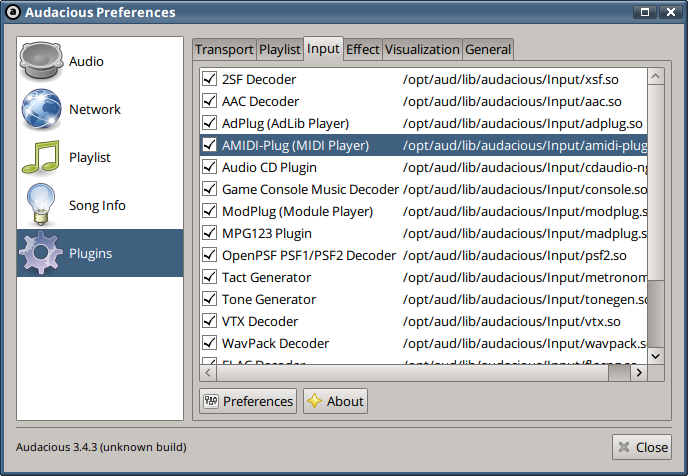
Task: Open Song Info lightbulb icon
Action: [x=41, y=204]
